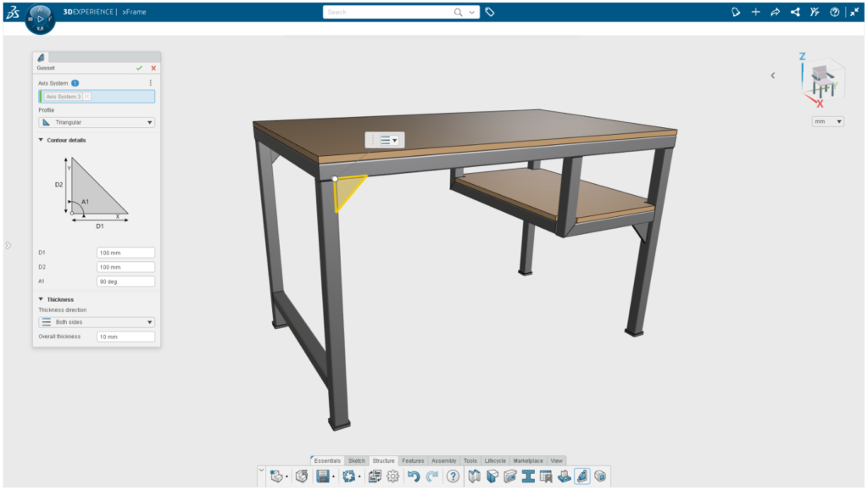Open the mm units dropdown
Image resolution: width=868 pixels, height=490 pixels.
(827, 121)
